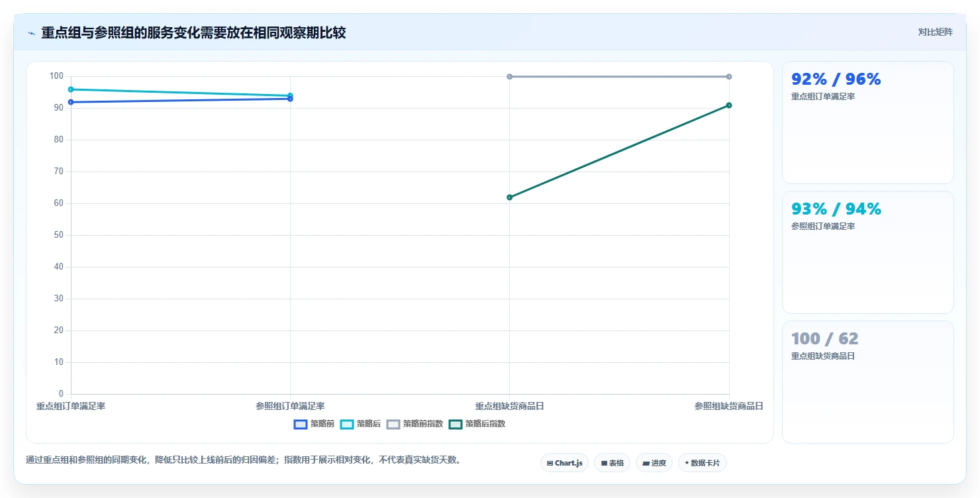Click the cyan 策略后 point at 参照组订单满足率
Screen dimensions: 980x498
[290, 95]
